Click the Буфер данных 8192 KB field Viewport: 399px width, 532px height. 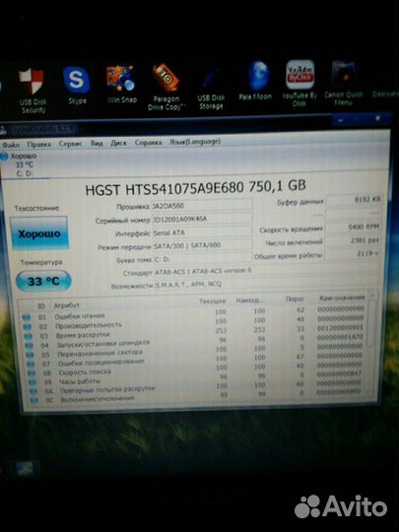pos(354,200)
